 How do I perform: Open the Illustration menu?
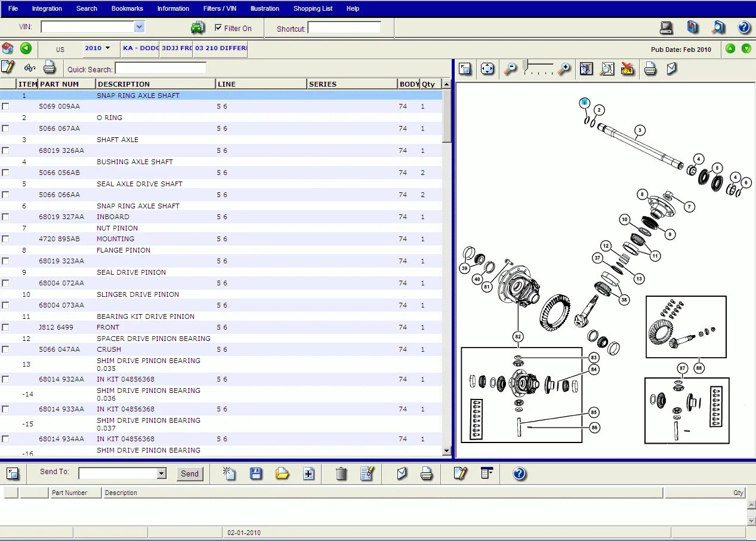point(265,8)
